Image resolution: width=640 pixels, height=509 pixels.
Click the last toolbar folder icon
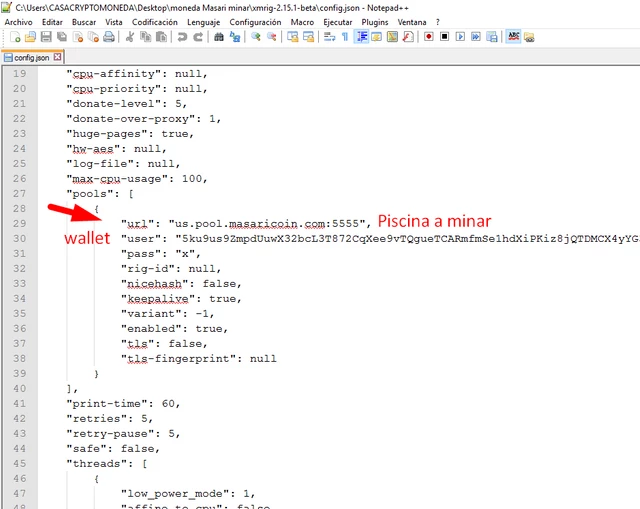tap(529, 37)
